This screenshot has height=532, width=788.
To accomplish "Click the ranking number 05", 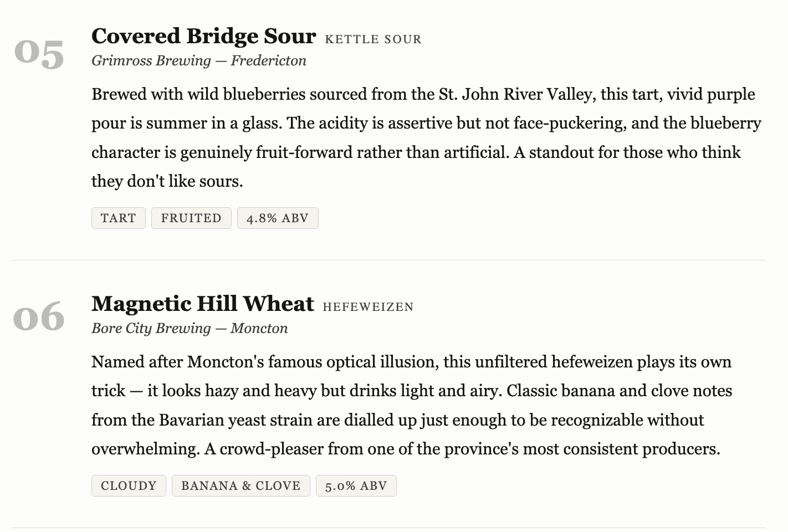I will pyautogui.click(x=39, y=54).
